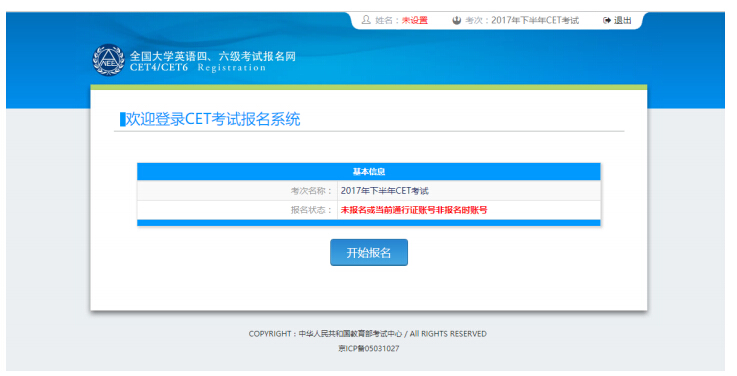
Task: Click the 考次名称 value 2017年下半年CET考试
Action: pyautogui.click(x=384, y=191)
